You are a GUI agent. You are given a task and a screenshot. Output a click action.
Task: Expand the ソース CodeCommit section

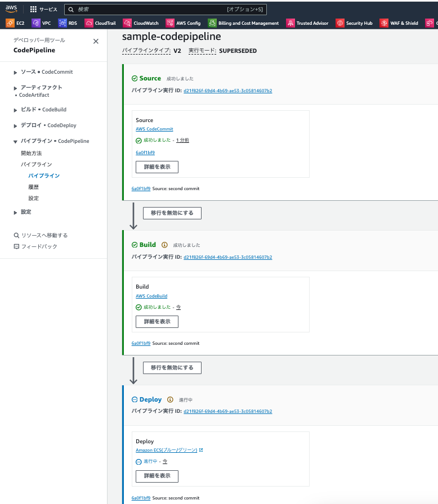(x=15, y=73)
